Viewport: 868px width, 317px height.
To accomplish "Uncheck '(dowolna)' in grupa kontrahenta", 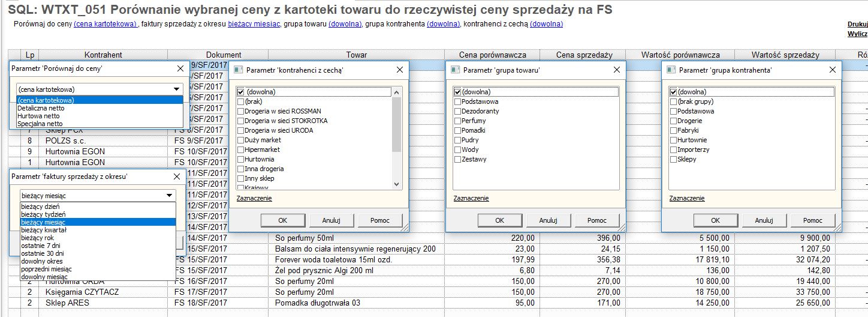I will tap(674, 92).
